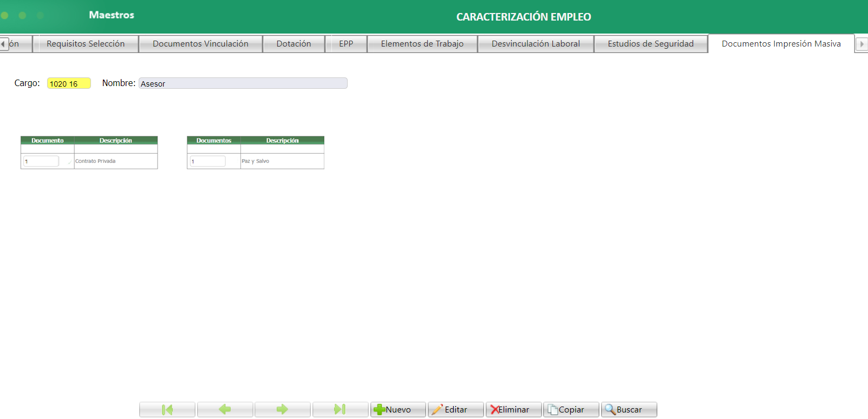Click document number field for Paz y Salvo
868x419 pixels.
(207, 161)
